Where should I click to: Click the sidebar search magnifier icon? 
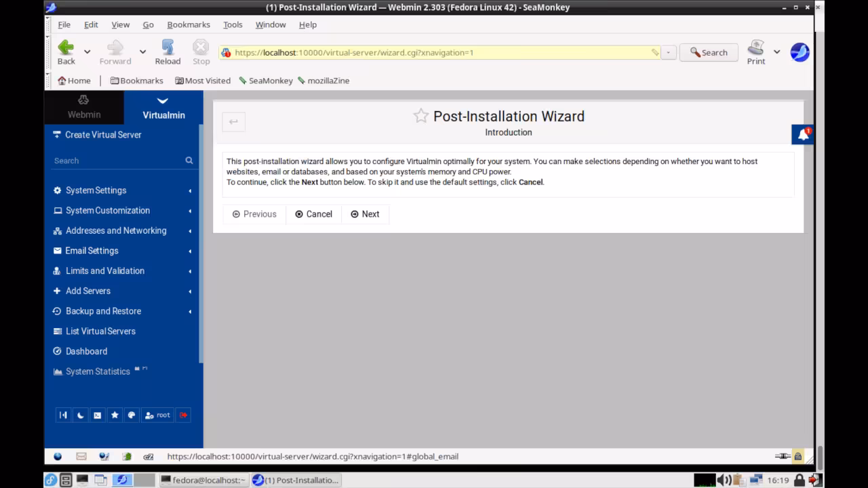(189, 161)
